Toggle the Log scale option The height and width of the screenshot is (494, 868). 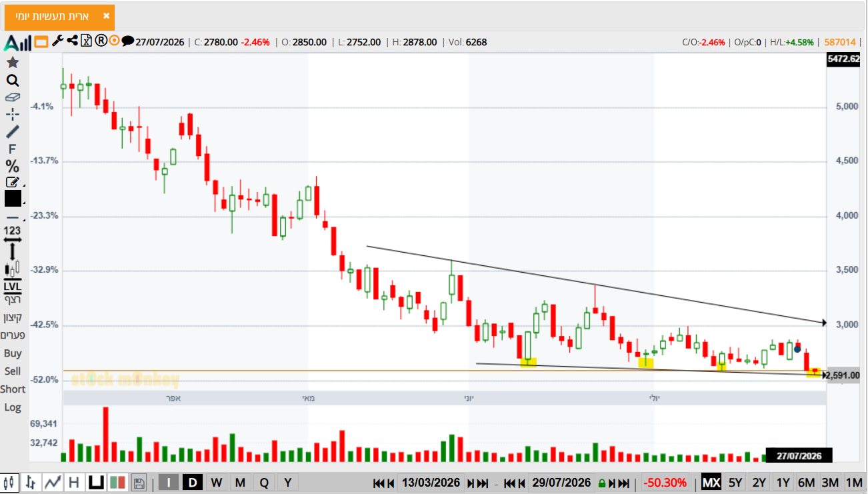click(13, 407)
